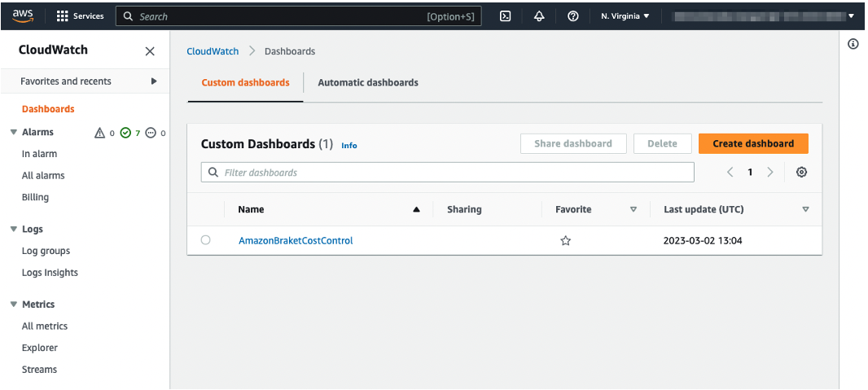The height and width of the screenshot is (390, 868).
Task: Switch to Automatic dashboards tab
Action: (x=368, y=82)
